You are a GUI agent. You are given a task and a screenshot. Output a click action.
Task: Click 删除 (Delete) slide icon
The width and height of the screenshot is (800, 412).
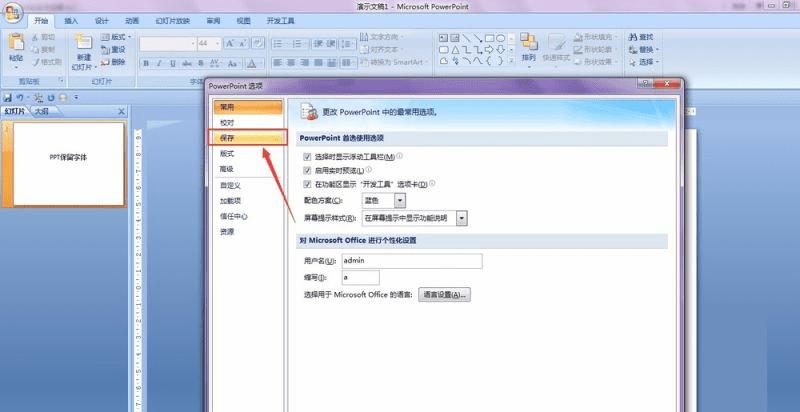tap(106, 62)
